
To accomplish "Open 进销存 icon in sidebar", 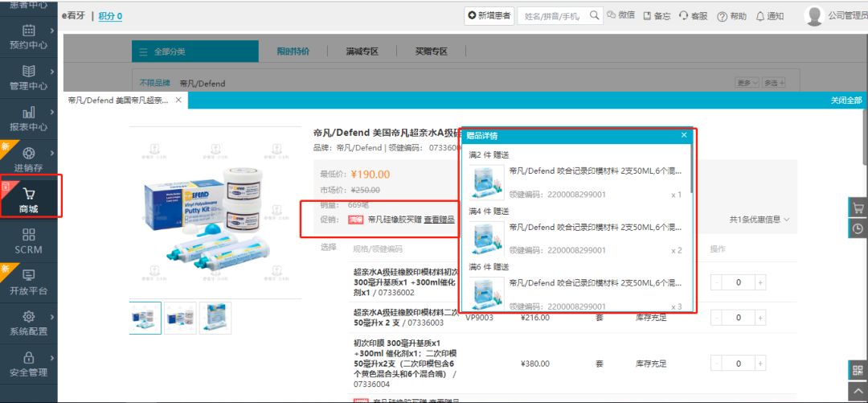I will coord(28,153).
